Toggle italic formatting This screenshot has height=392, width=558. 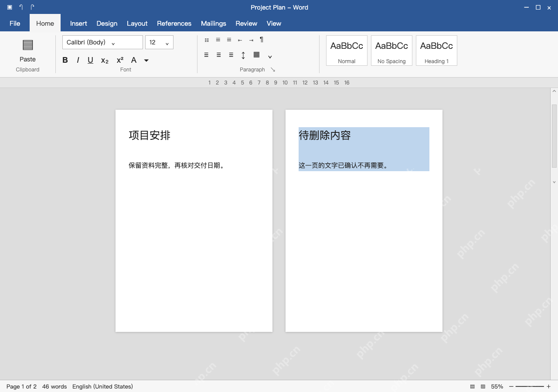78,60
